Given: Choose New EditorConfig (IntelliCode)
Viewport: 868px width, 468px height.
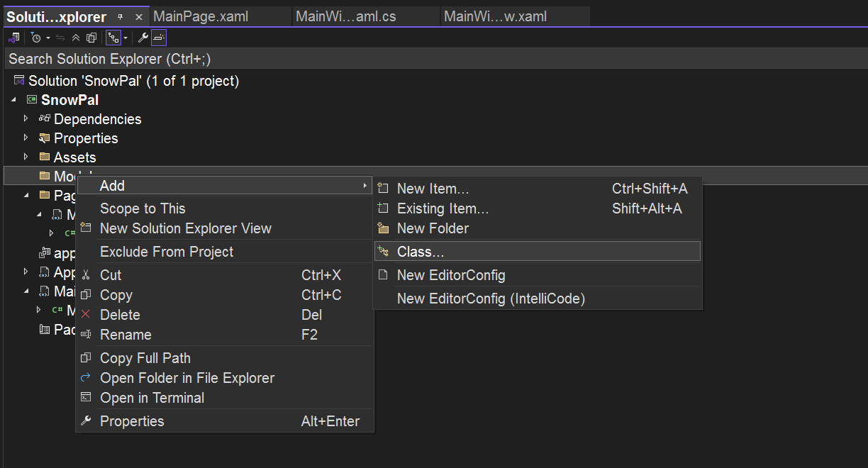Looking at the screenshot, I should click(x=538, y=299).
